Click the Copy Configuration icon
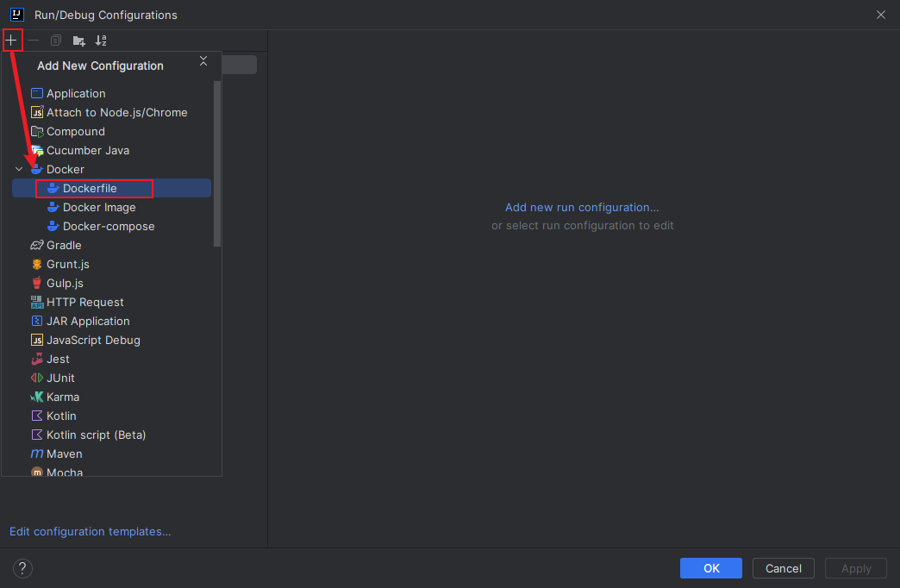 coord(56,41)
